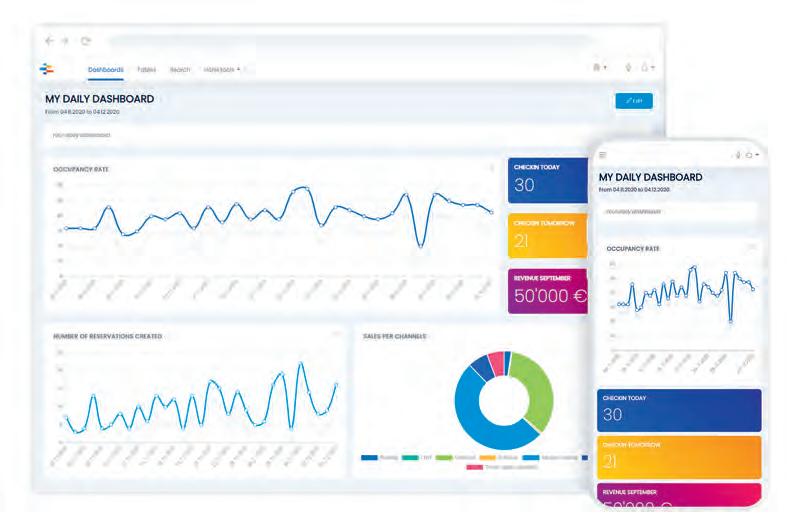Open the Checkin Tomorrow 21 orange tile
Image resolution: width=793 pixels, height=525 pixels.
[548, 236]
